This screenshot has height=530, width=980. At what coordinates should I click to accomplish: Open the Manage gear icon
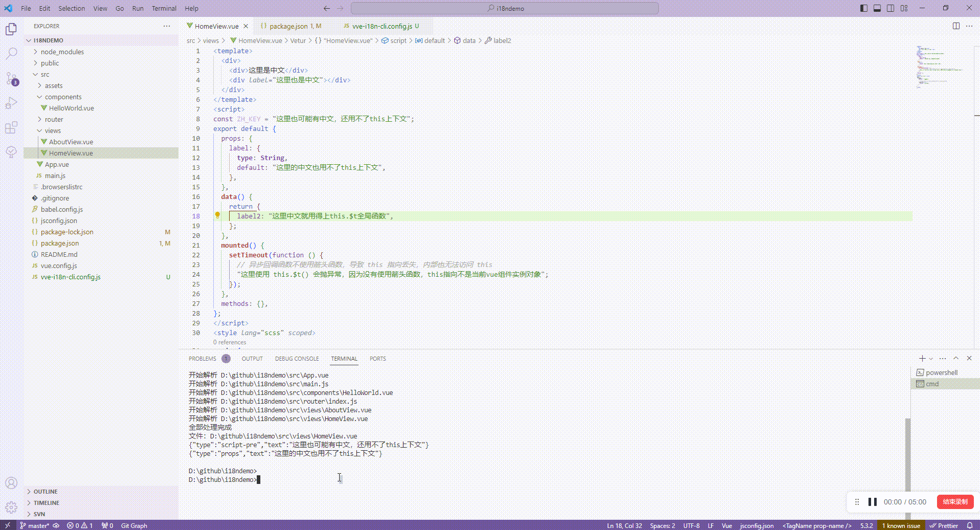tap(11, 507)
